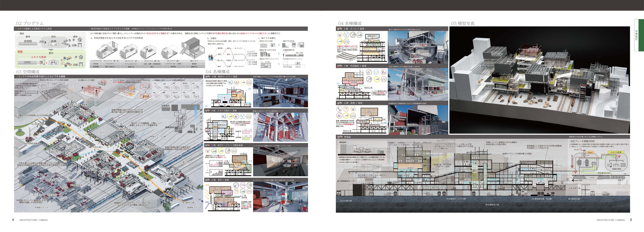Click the "03 空間構成" section heading
The width and height of the screenshot is (644, 232).
tap(28, 72)
